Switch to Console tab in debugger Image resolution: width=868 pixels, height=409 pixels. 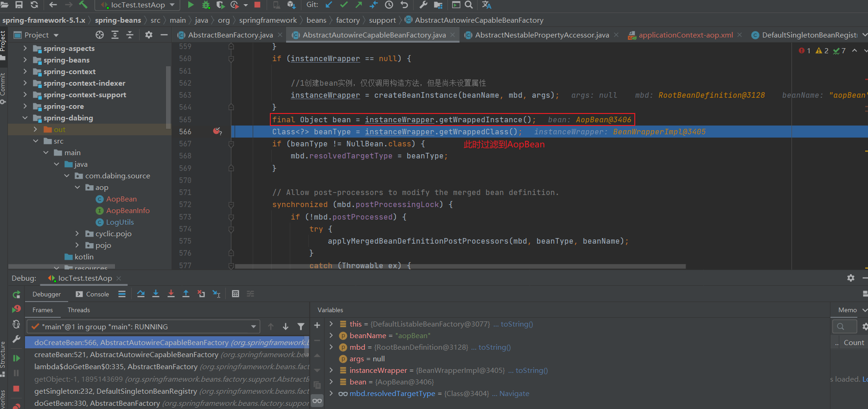pyautogui.click(x=92, y=294)
